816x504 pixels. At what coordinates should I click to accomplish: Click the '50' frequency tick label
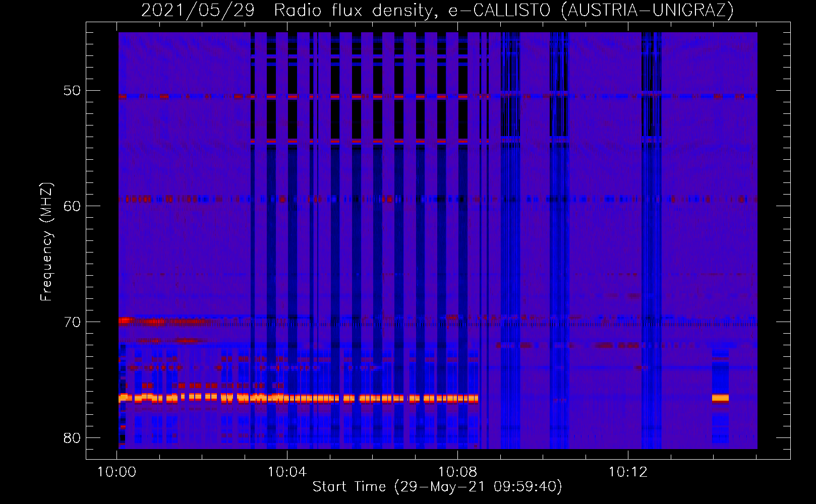(x=72, y=91)
